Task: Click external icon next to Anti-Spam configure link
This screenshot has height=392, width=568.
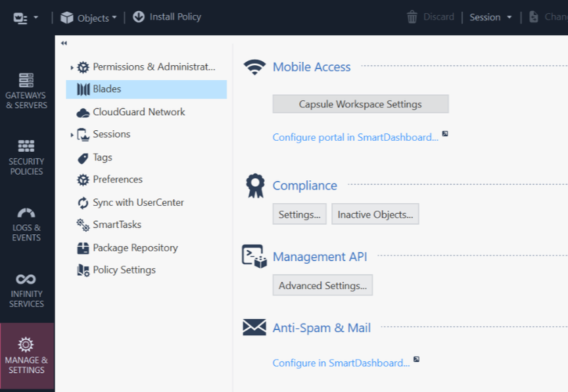Action: [417, 359]
